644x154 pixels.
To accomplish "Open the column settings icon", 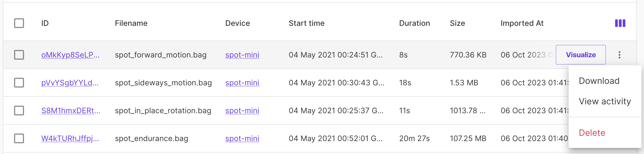I will click(x=620, y=23).
